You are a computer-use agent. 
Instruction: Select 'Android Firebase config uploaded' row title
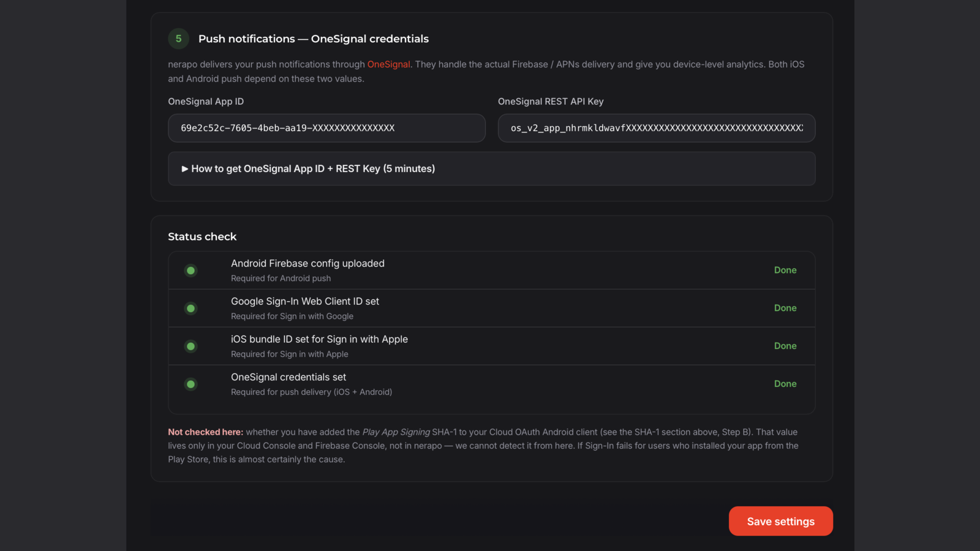coord(307,263)
